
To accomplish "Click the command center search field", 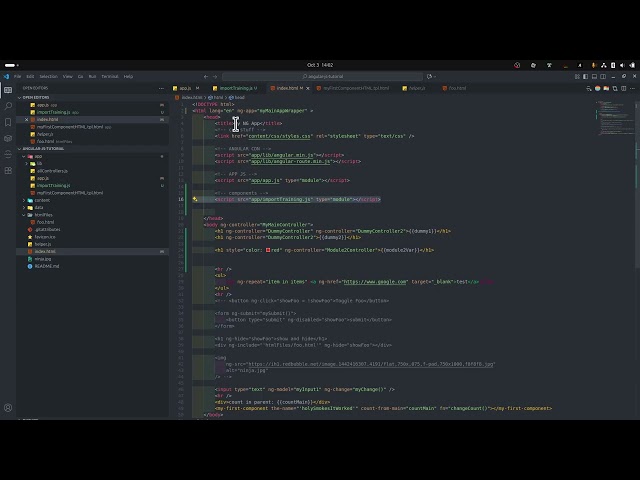I will click(x=322, y=76).
